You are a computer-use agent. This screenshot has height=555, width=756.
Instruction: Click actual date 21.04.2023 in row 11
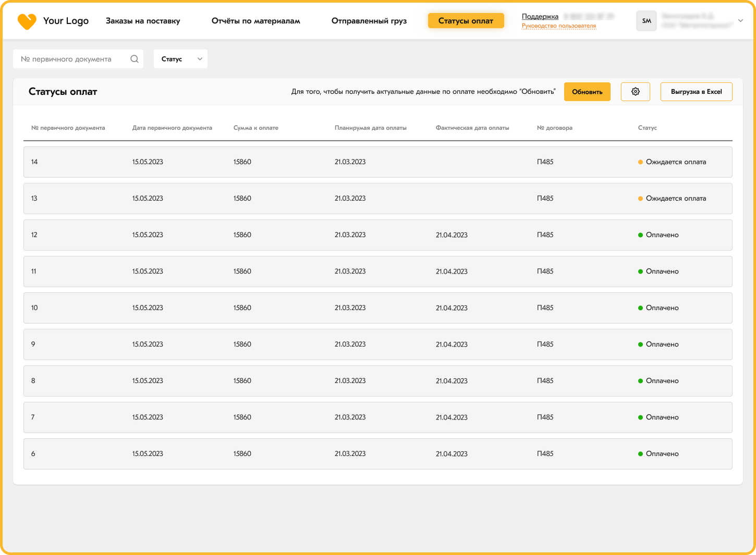coord(452,272)
